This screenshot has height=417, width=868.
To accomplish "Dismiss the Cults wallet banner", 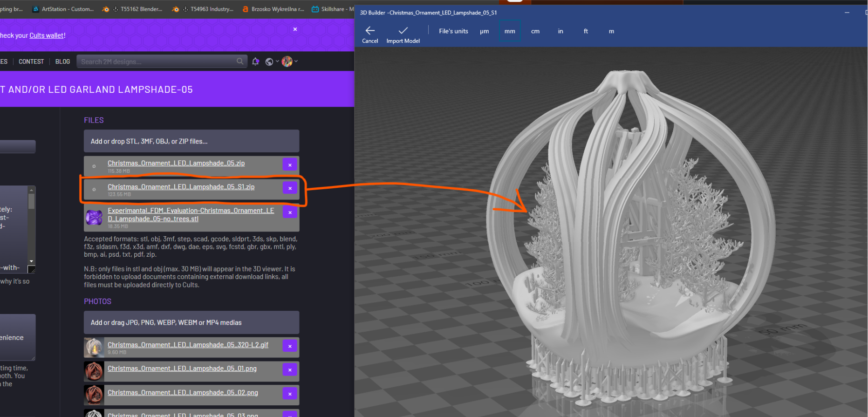I will [295, 29].
